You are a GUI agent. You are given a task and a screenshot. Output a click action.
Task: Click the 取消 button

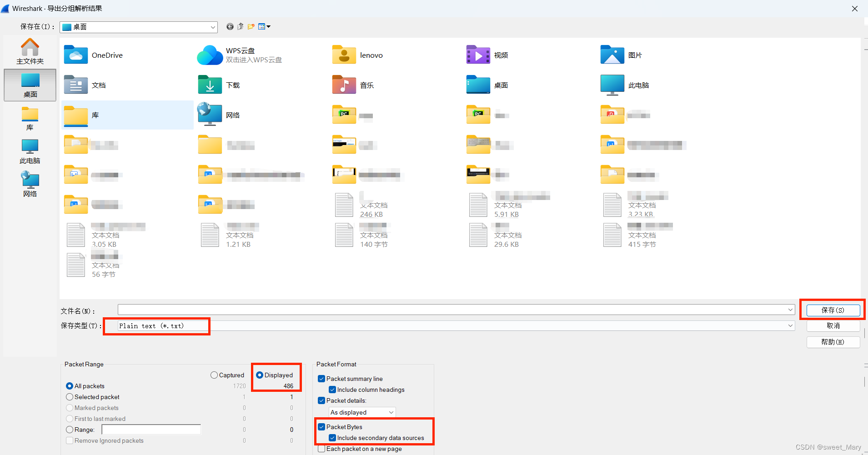pos(832,325)
